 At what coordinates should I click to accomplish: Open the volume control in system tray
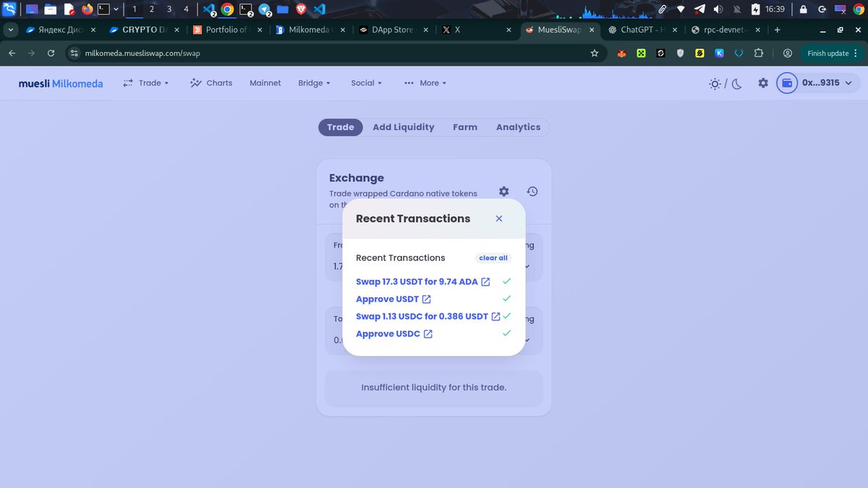tap(718, 9)
